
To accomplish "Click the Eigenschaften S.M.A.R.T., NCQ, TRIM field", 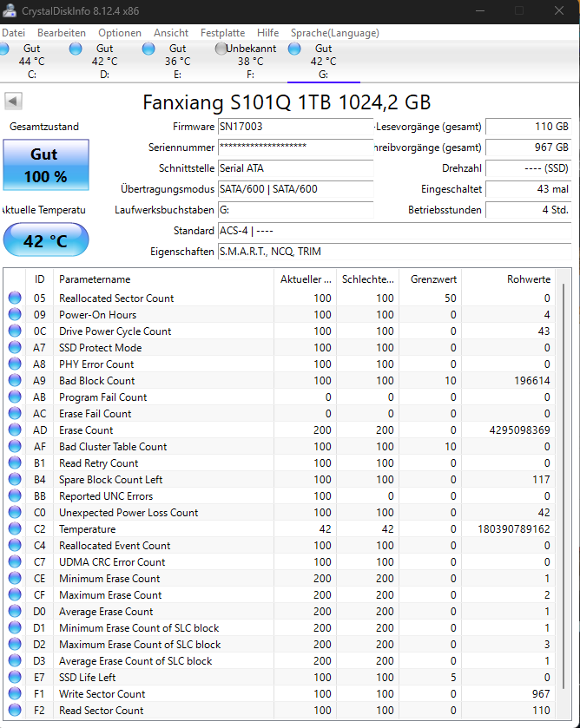I will 394,251.
